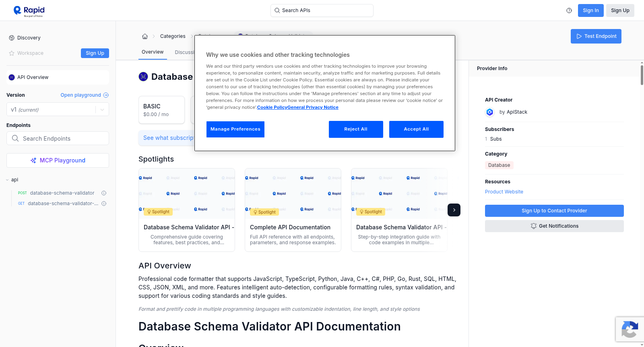
Task: Click the Get Notifications button
Action: [554, 226]
